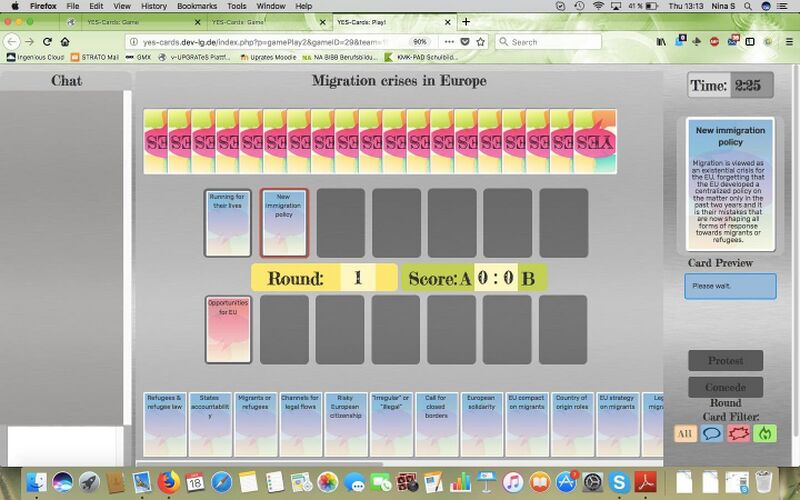Open the File menu
The width and height of the screenshot is (800, 500).
[73, 6]
